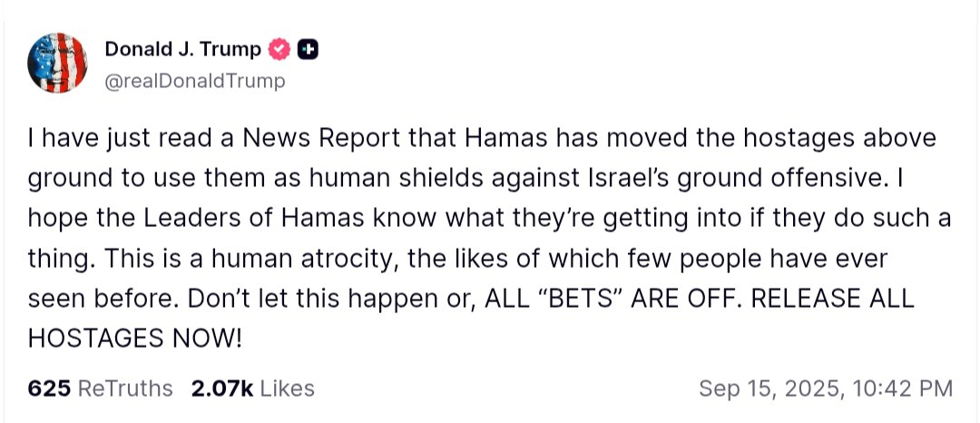
Task: Click the "Likes" label text
Action: tap(288, 389)
